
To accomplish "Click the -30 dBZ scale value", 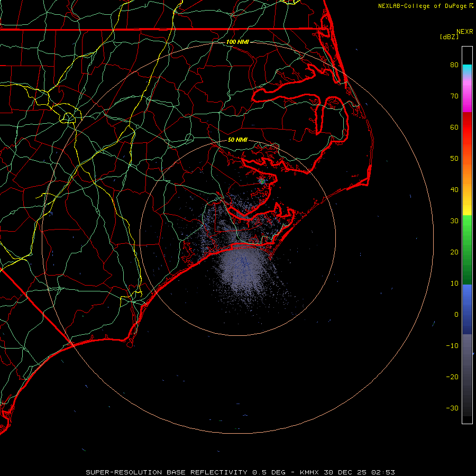I will 452,408.
